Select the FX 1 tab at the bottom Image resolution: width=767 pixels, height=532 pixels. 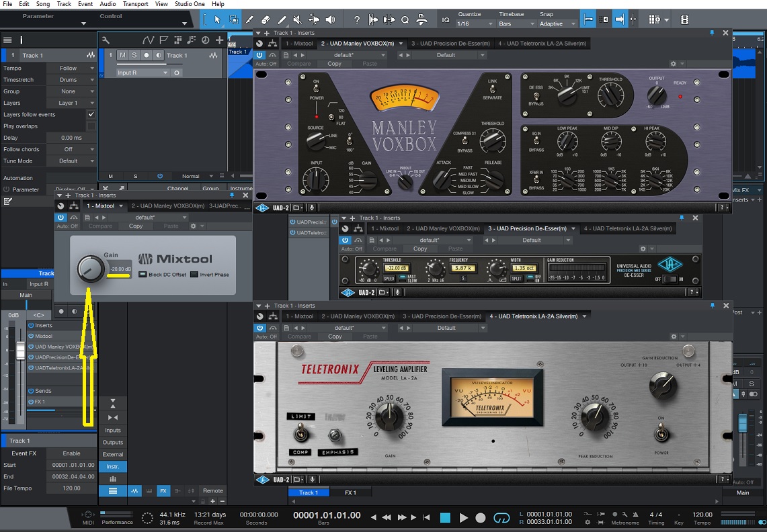pos(350,492)
